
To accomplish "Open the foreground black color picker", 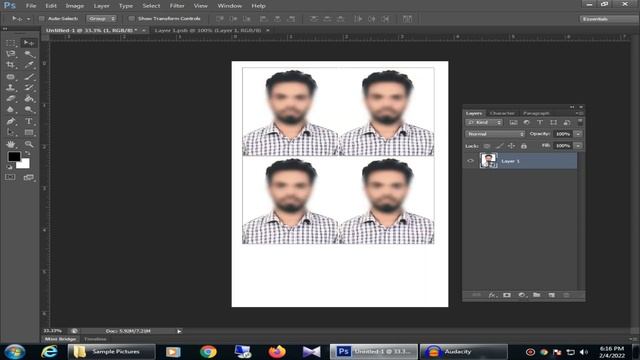I will click(x=14, y=156).
